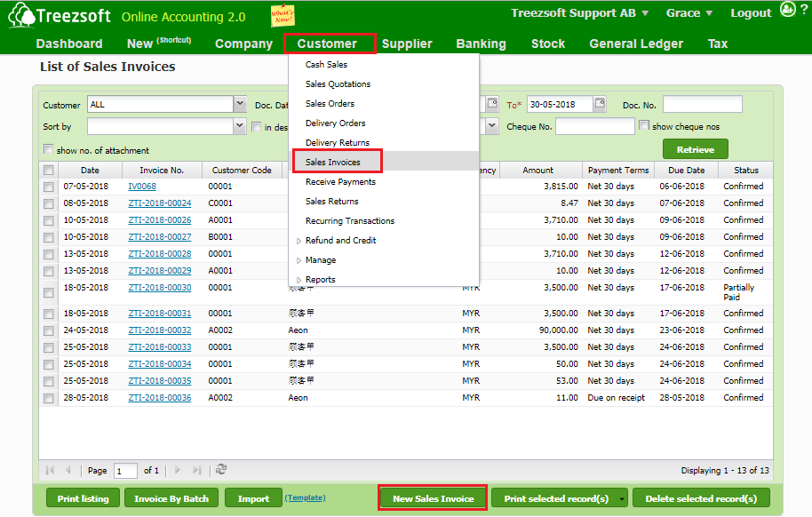Refresh the invoice list
812x517 pixels.
tap(221, 469)
